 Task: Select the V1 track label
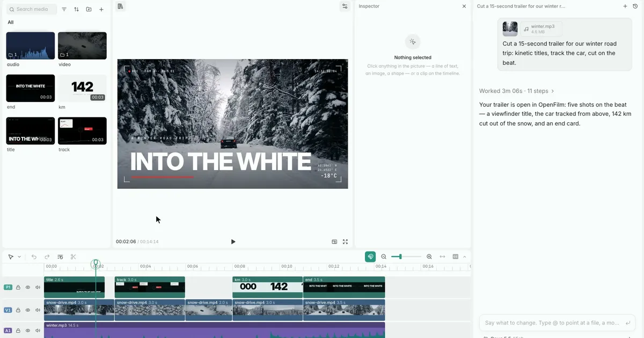(8, 310)
